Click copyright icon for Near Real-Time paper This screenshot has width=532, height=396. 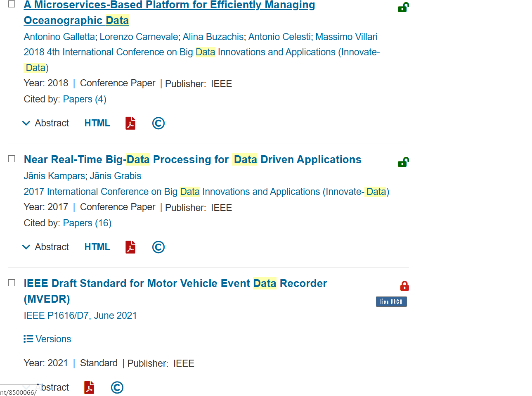point(158,247)
